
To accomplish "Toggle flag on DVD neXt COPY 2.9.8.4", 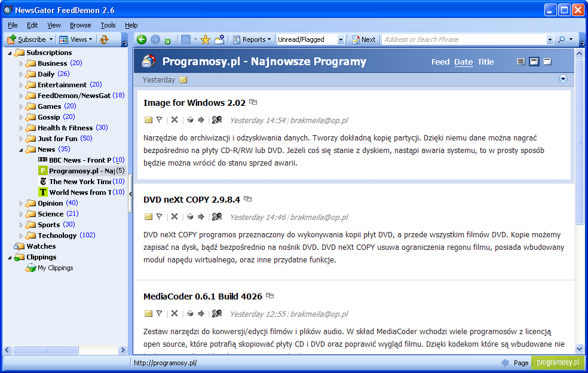I will click(160, 216).
